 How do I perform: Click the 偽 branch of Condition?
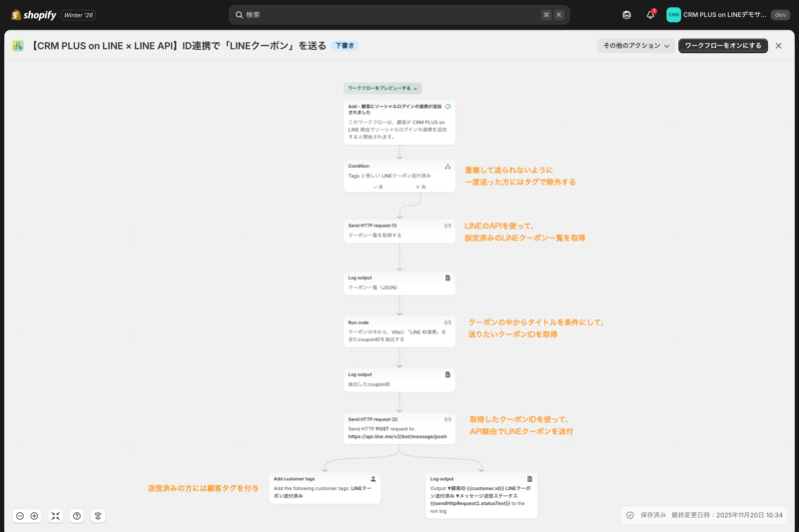click(x=420, y=187)
